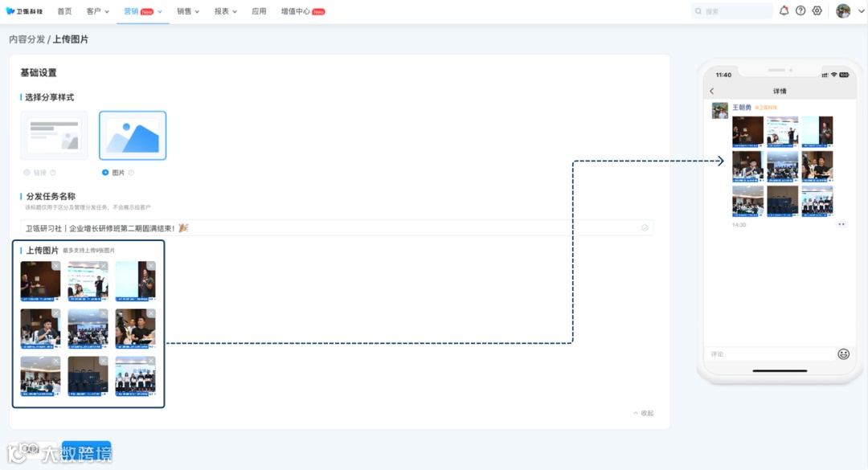868x470 pixels.
Task: Remove the man-at-podium uploaded photo
Action: coord(56,266)
